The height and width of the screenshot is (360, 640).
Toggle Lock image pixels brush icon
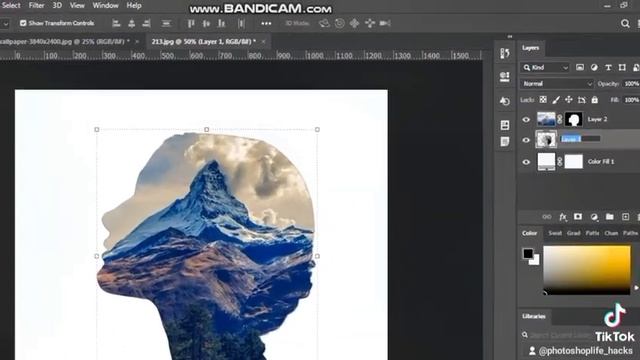[556, 100]
